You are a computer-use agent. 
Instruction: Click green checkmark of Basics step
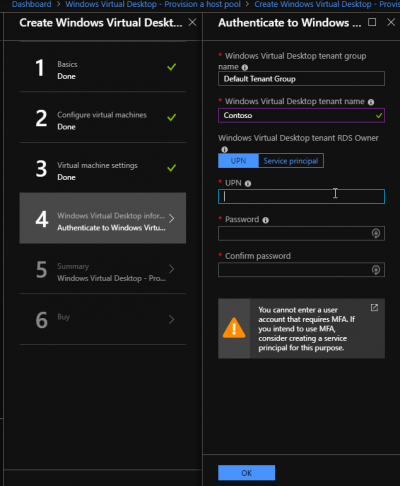(x=172, y=67)
